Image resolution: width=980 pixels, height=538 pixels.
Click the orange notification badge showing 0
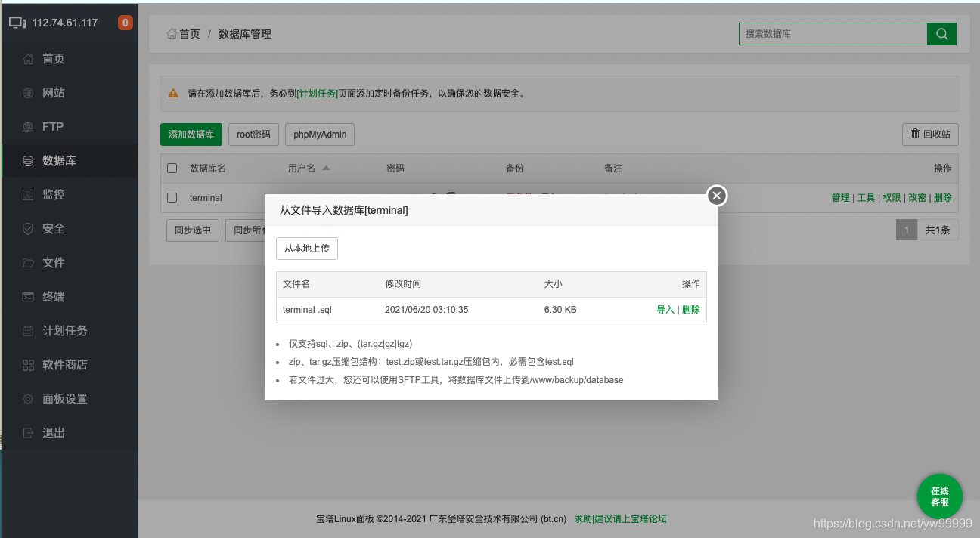pyautogui.click(x=126, y=23)
